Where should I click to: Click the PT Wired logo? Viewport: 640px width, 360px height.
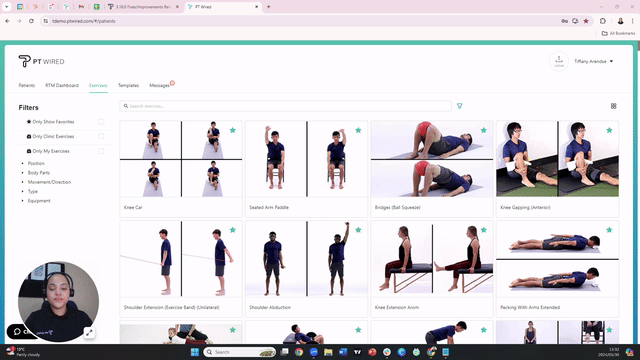click(x=41, y=61)
